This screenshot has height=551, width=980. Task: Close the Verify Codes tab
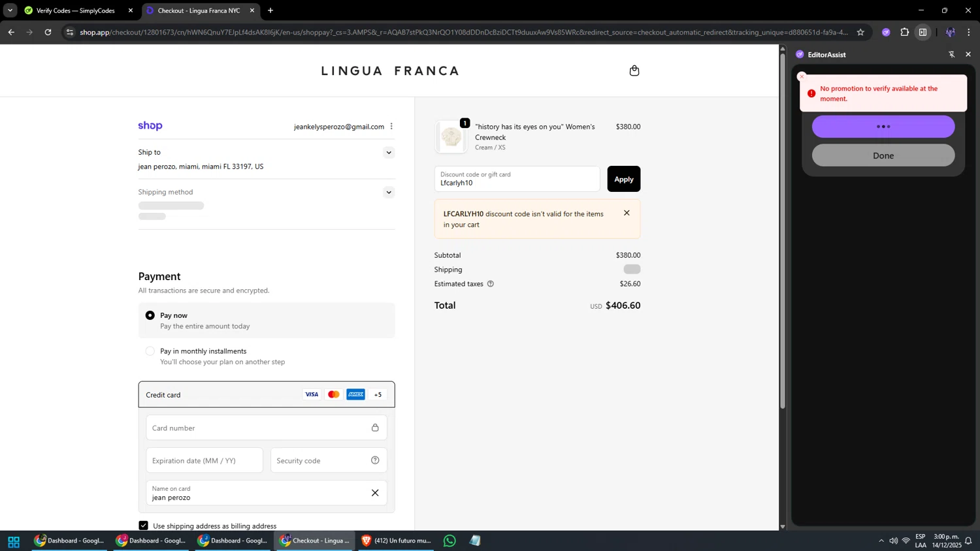131,10
